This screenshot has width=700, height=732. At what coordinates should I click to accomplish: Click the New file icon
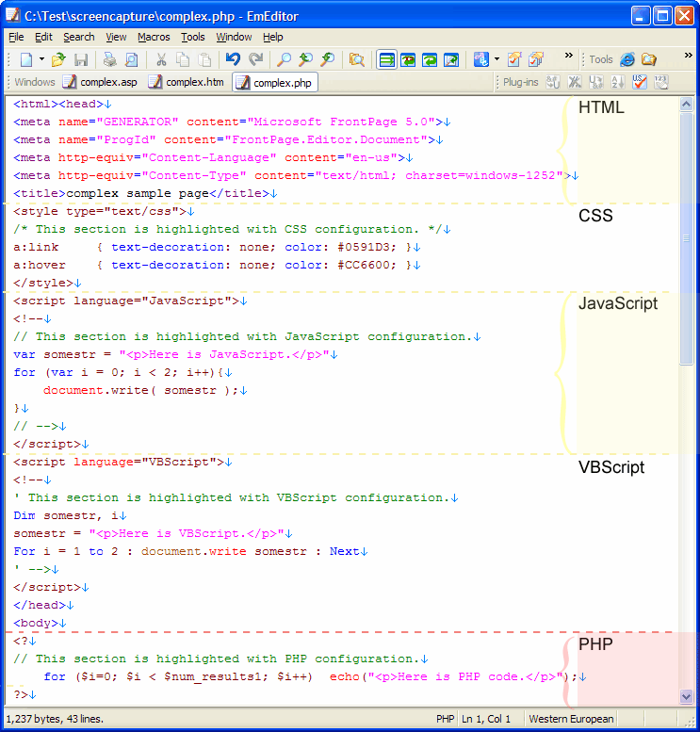tap(26, 59)
